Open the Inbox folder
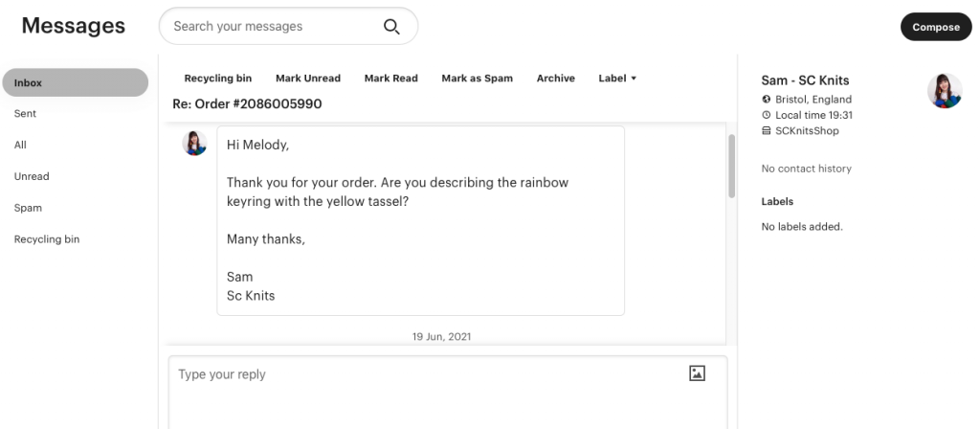Viewport: 980px width, 429px height. pos(76,82)
